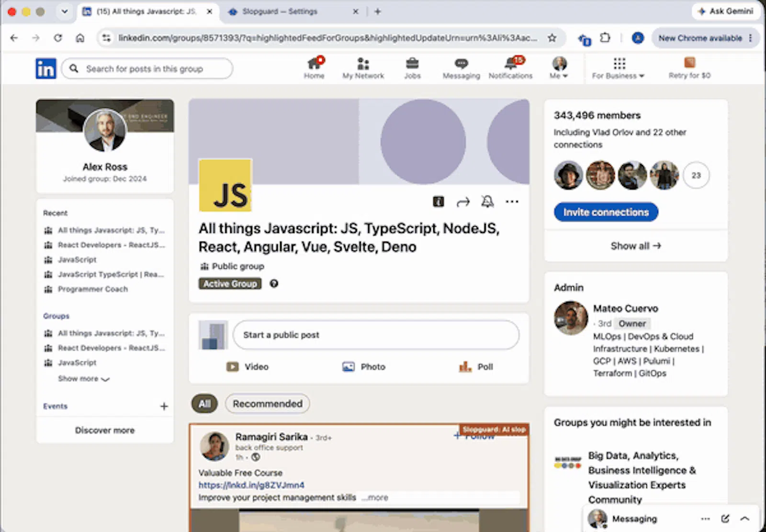
Task: Focus the group post search field
Action: click(x=147, y=68)
